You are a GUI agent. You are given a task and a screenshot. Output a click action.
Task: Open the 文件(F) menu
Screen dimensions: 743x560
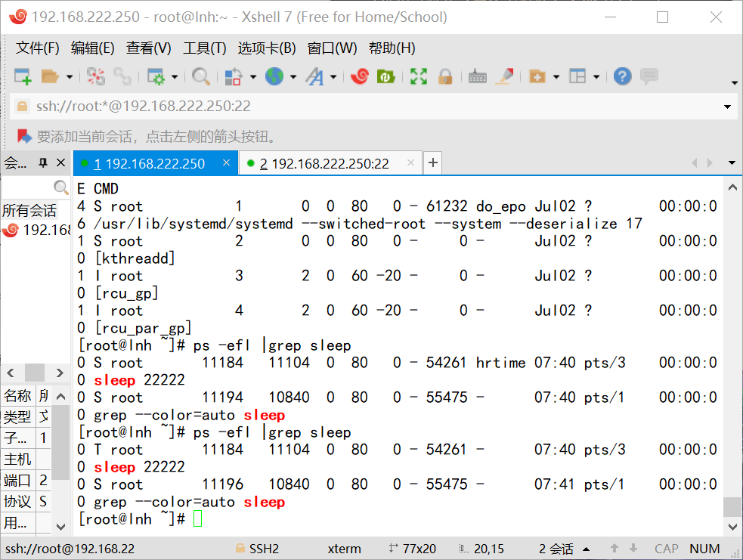pyautogui.click(x=38, y=48)
